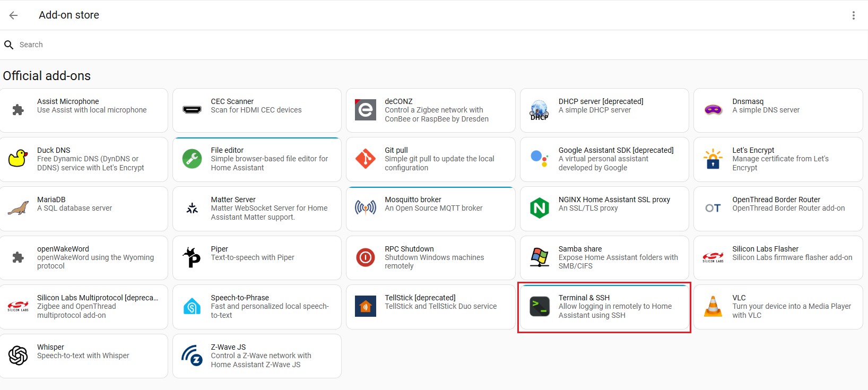868x390 pixels.
Task: Click 'openWakeWord using the Wyoming protocol' text
Action: 96,262
